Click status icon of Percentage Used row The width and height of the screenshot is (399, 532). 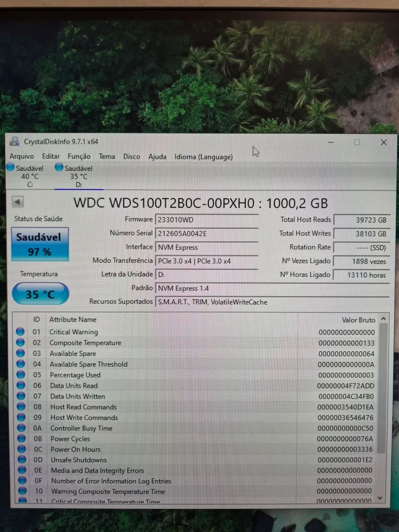coord(21,374)
